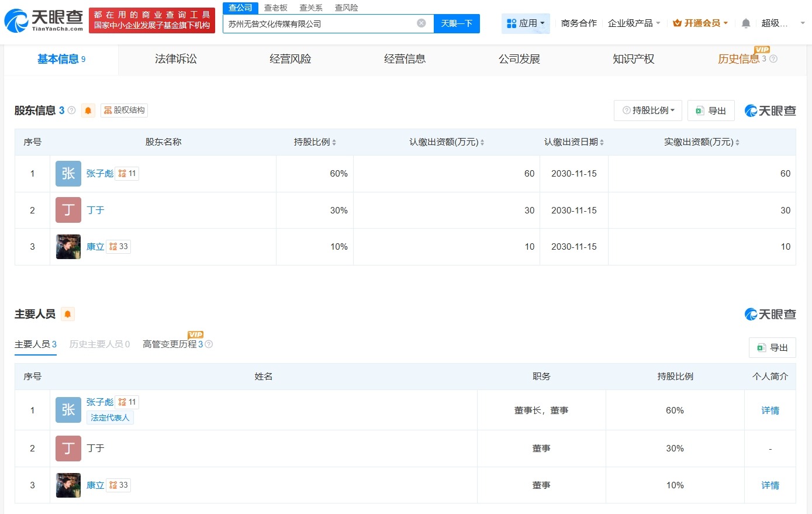The image size is (812, 514).
Task: Toggle the alert bell next to 股东信息
Action: point(88,111)
